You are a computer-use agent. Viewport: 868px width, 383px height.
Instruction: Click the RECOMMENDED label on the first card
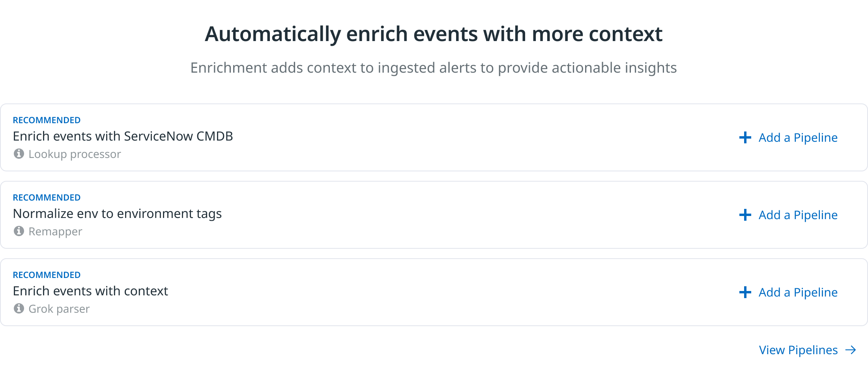[47, 120]
